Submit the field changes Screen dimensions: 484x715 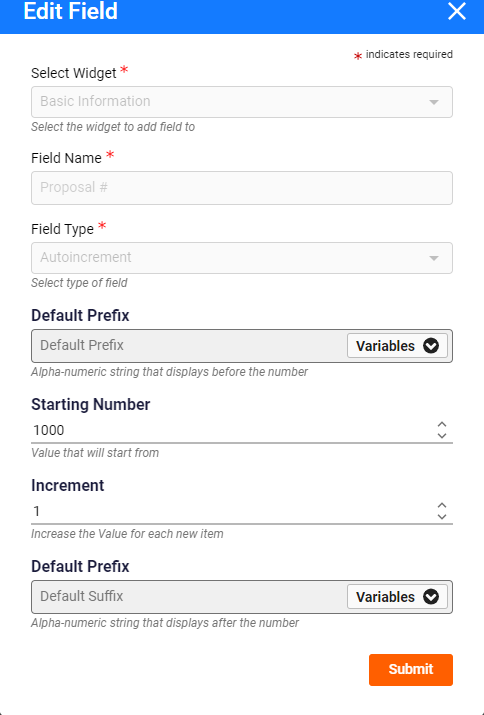(411, 670)
